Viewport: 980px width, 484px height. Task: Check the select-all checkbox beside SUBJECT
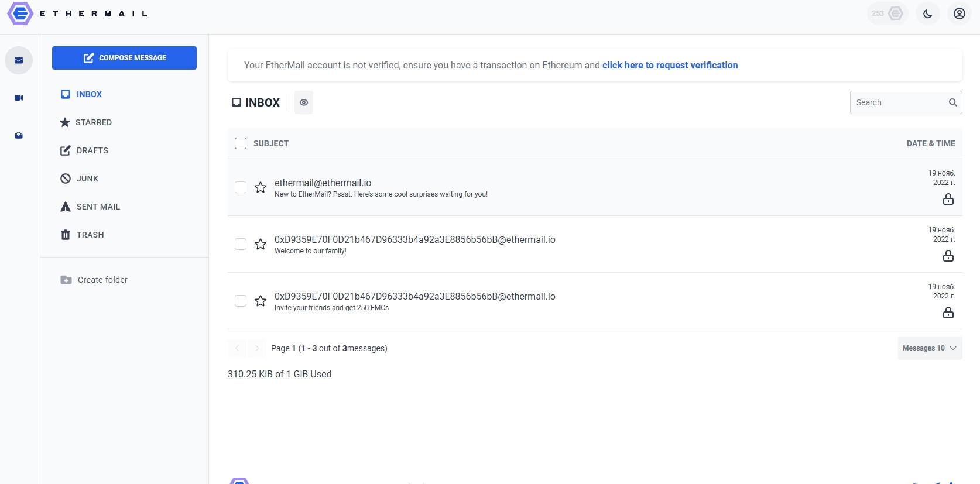coord(241,143)
